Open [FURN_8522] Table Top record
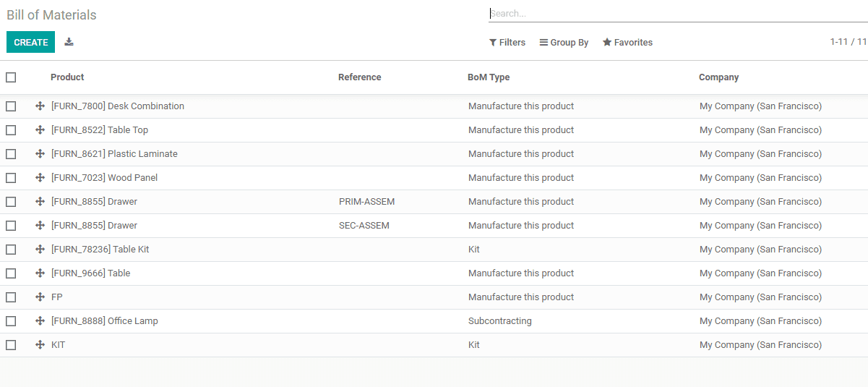The height and width of the screenshot is (387, 868). pyautogui.click(x=100, y=130)
